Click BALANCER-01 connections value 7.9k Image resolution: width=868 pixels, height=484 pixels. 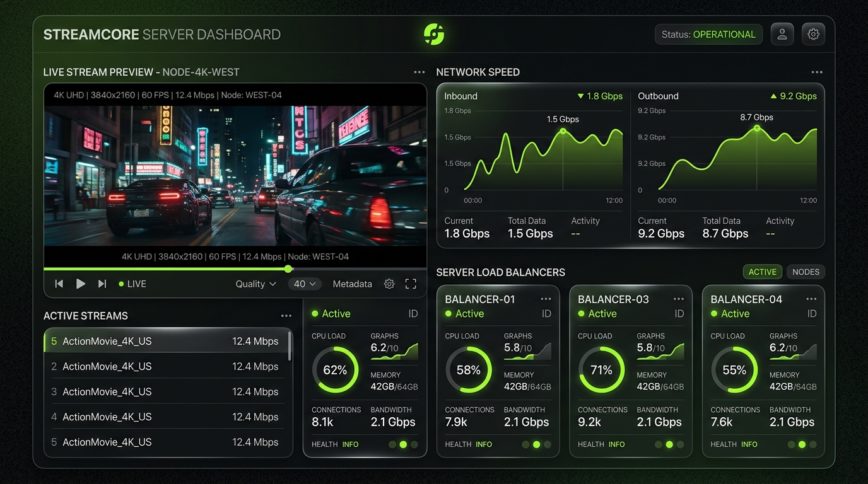[x=456, y=422]
